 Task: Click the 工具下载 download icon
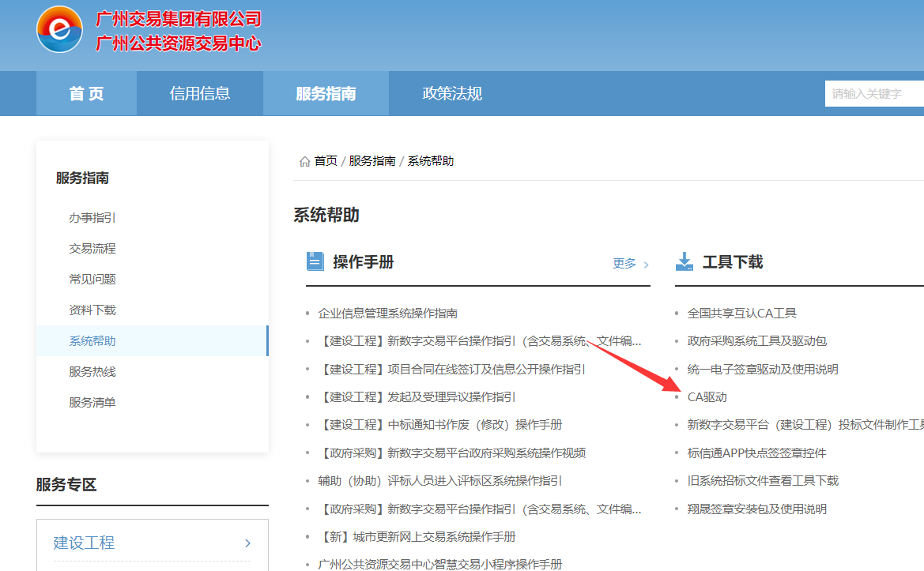685,261
